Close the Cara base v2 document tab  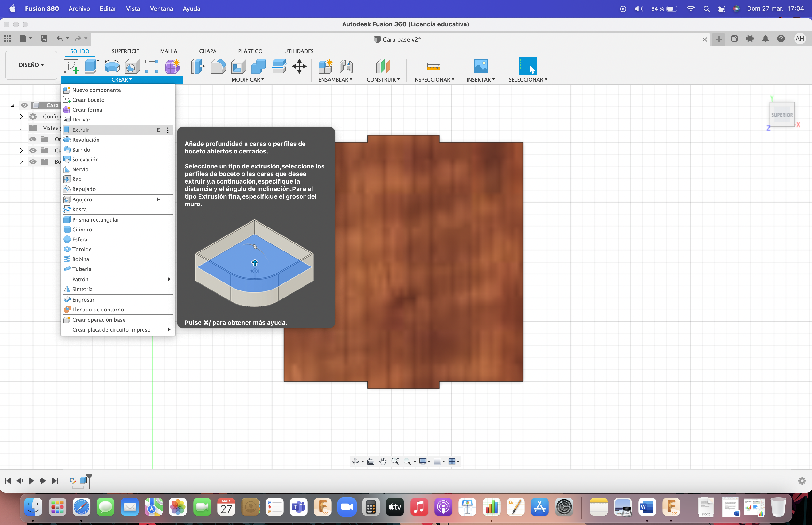coord(705,39)
